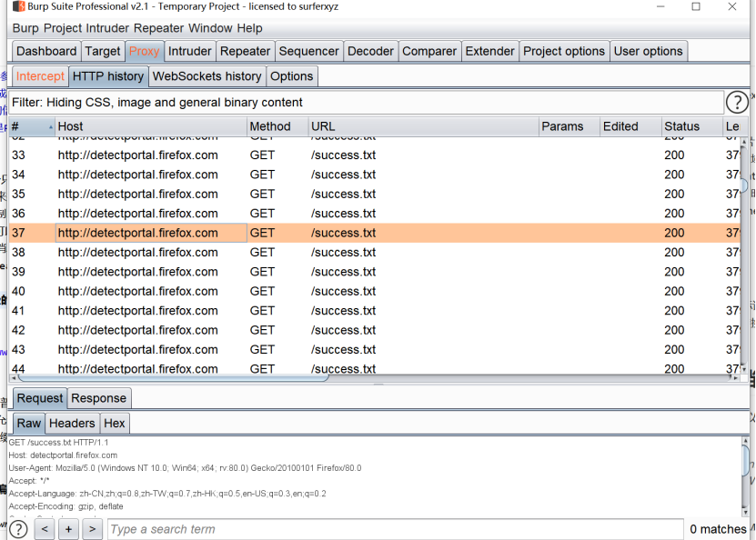Viewport: 756px width, 540px height.
Task: Open the Help menu
Action: click(x=249, y=28)
